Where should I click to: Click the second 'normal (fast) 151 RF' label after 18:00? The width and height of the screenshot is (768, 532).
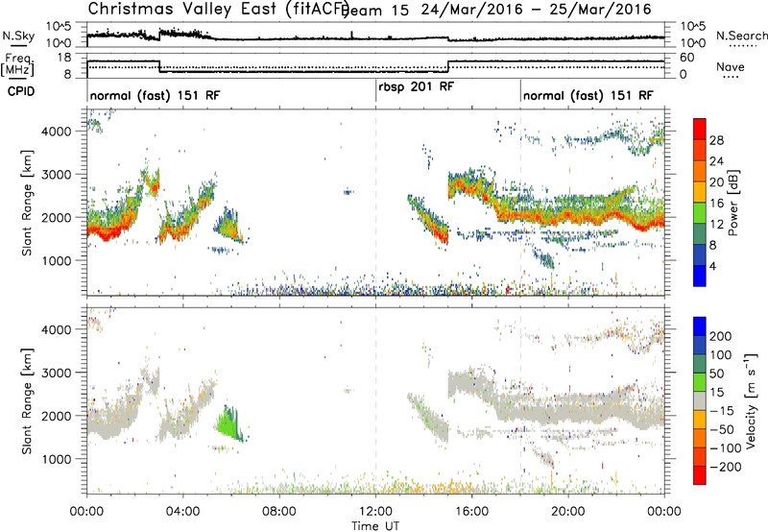coord(588,95)
